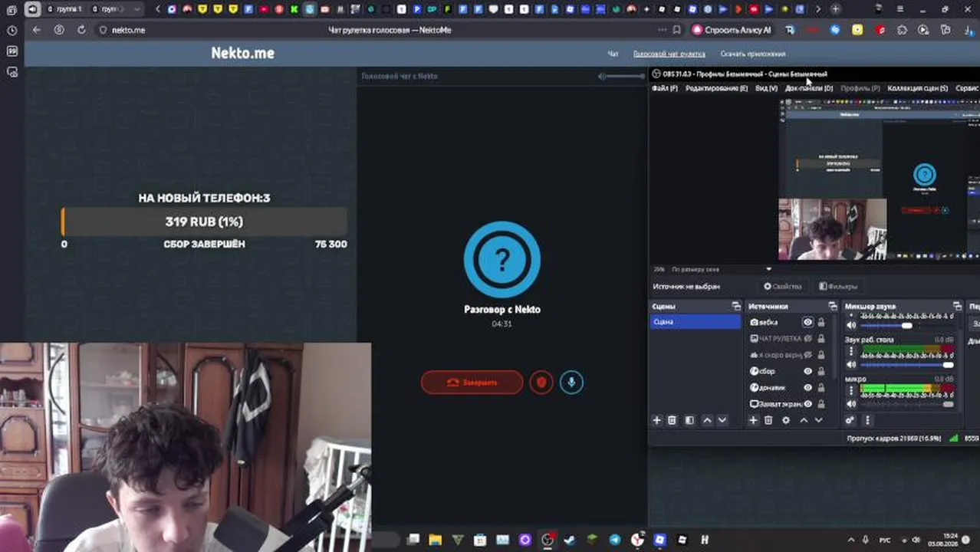Move scene up with arrow icon
Viewport: 980px width, 552px height.
(707, 420)
